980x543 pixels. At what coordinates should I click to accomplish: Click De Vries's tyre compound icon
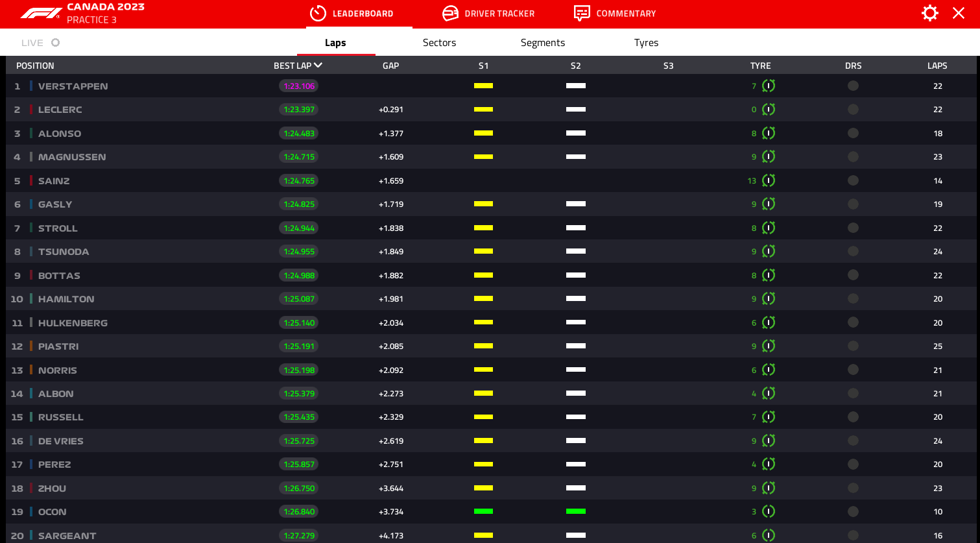pyautogui.click(x=769, y=440)
